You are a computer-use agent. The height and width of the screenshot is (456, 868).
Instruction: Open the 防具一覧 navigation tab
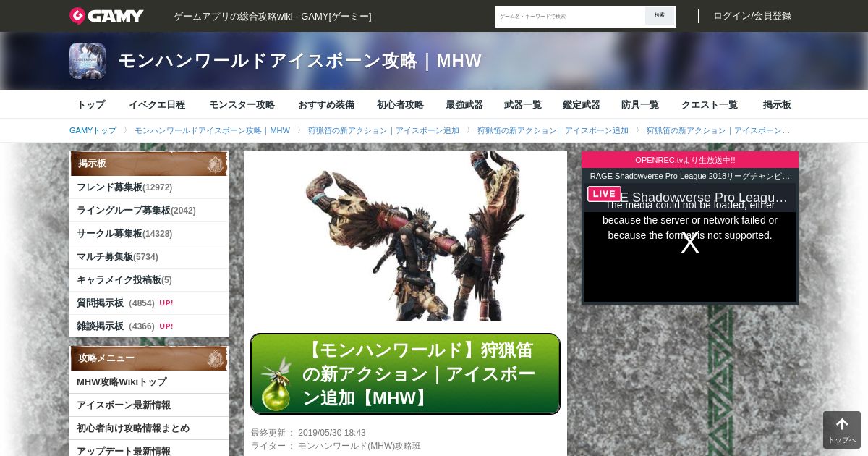point(640,104)
